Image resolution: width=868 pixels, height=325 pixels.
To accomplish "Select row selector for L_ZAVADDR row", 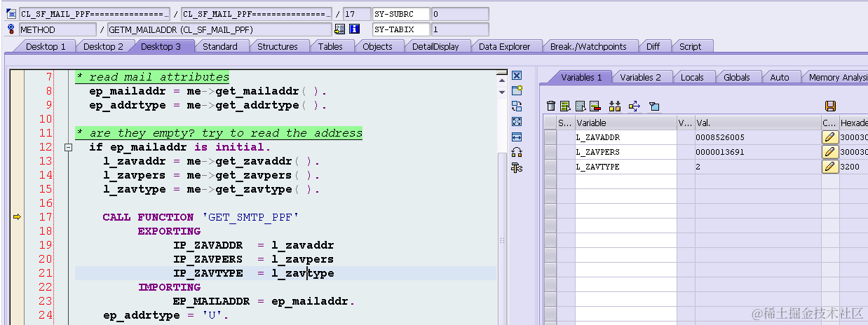I will click(550, 137).
